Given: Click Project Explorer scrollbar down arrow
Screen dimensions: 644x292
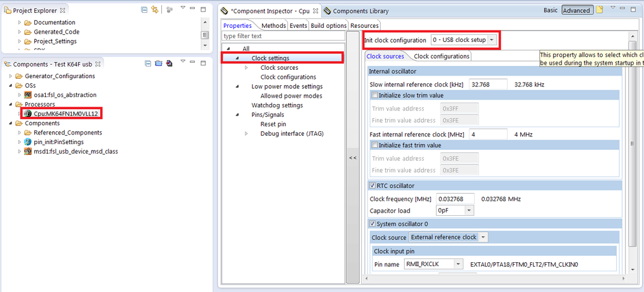Looking at the screenshot, I should pos(205,47).
